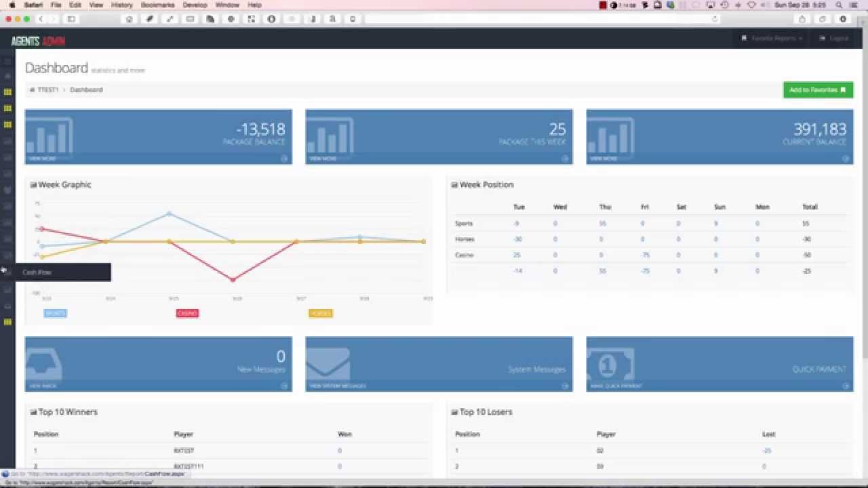
Task: Click the 391,183 current balance figure
Action: click(x=820, y=129)
